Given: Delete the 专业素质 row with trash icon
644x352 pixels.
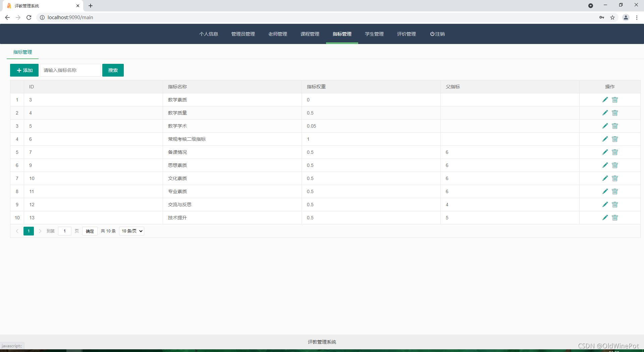Looking at the screenshot, I should point(615,191).
